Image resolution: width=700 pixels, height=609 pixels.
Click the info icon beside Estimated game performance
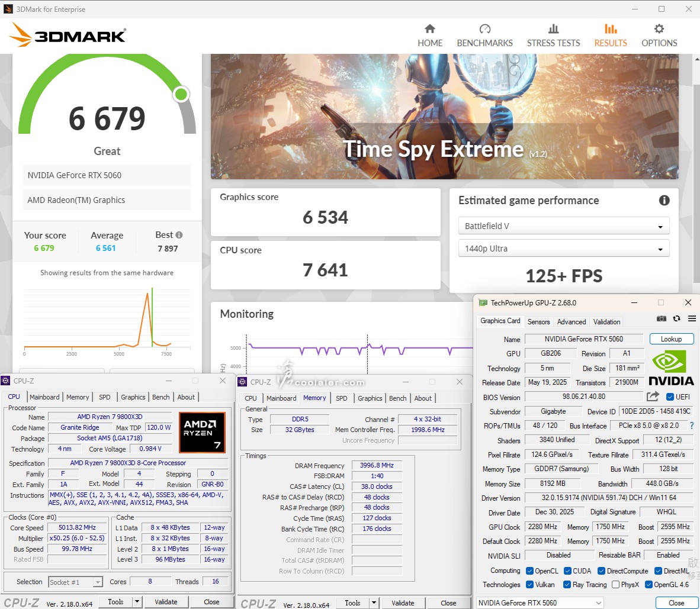664,201
